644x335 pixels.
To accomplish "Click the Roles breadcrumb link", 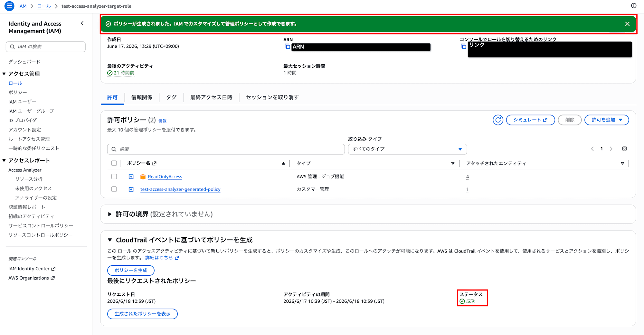I will 44,6.
